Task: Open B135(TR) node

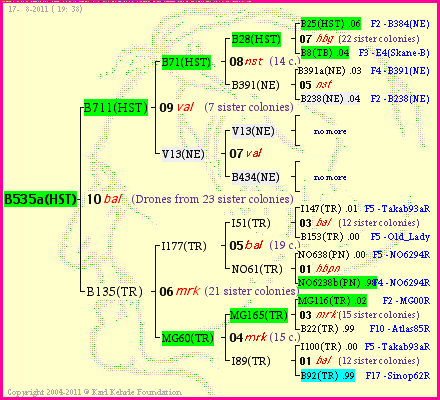Action: 114,292
